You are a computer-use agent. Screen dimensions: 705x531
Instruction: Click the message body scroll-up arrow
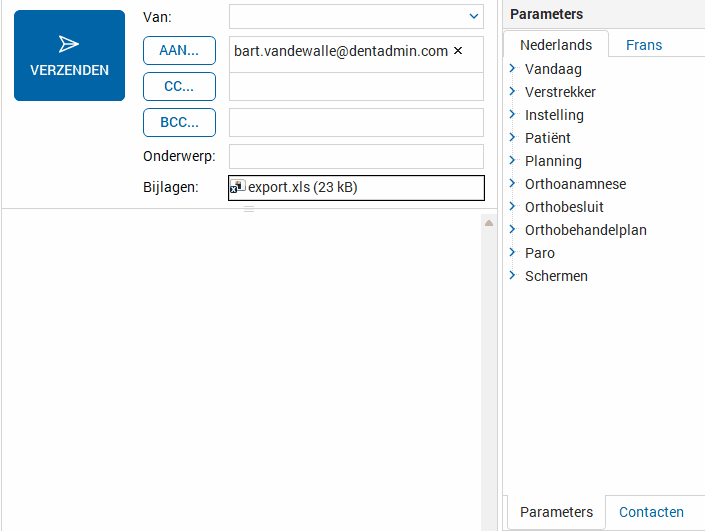(x=489, y=223)
